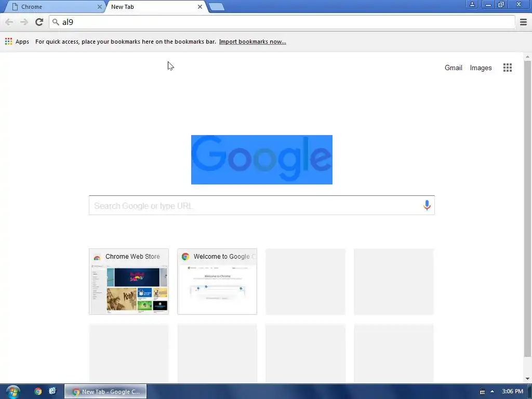The image size is (532, 399).
Task: Close the New Tab tab
Action: [200, 7]
